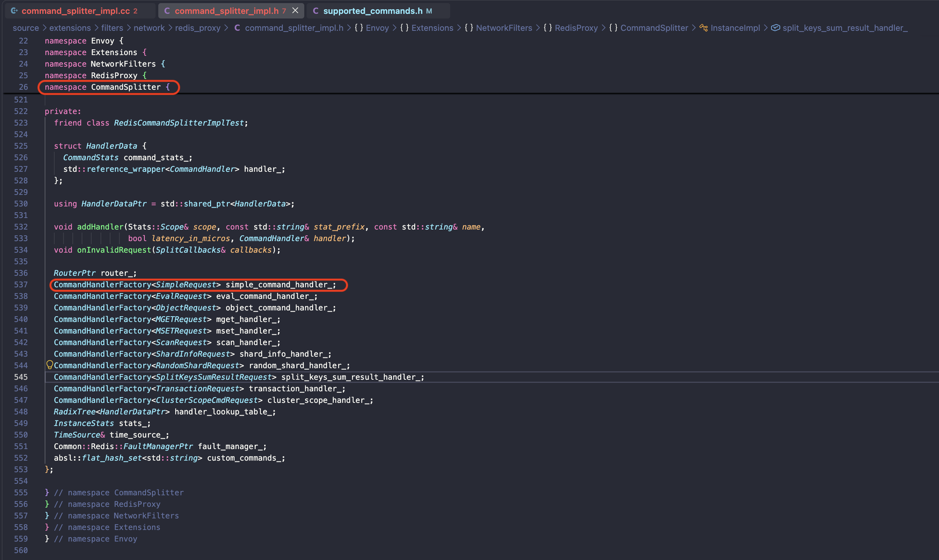The image size is (939, 560).
Task: Click line number 545 in the gutter
Action: tap(21, 377)
